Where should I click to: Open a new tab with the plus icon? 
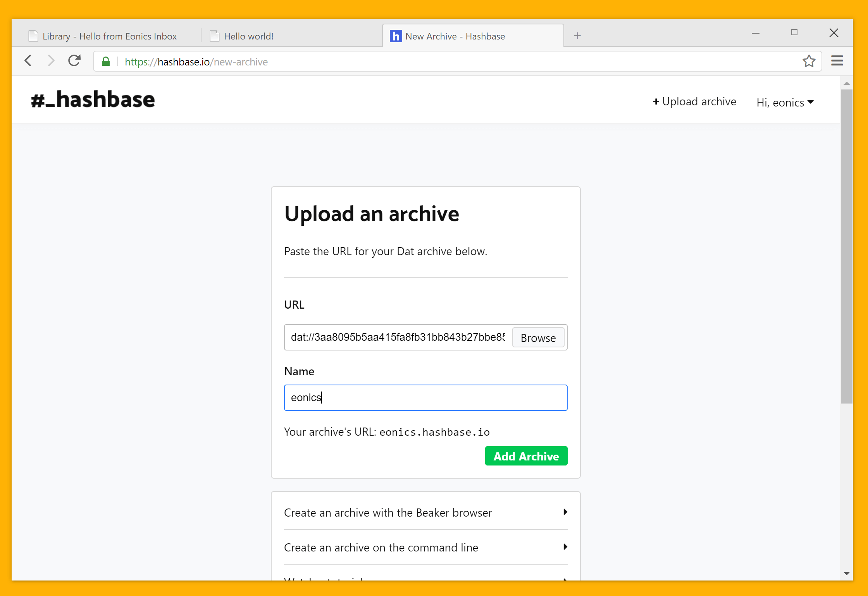[577, 36]
